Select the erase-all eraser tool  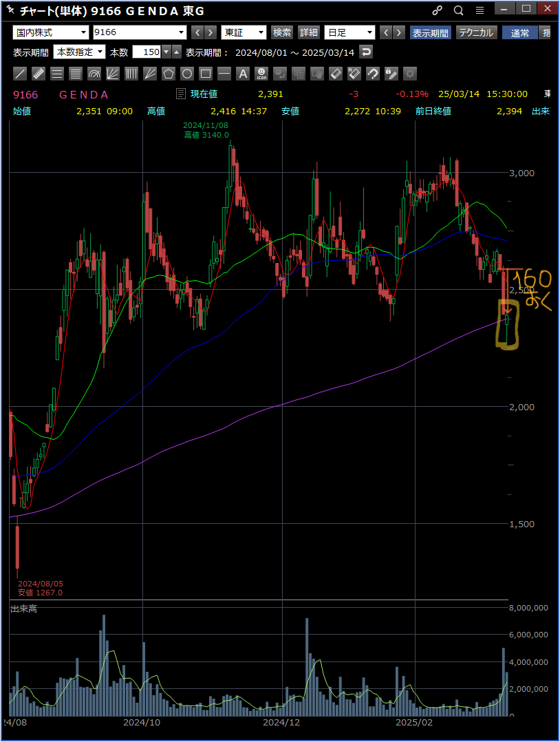point(354,74)
